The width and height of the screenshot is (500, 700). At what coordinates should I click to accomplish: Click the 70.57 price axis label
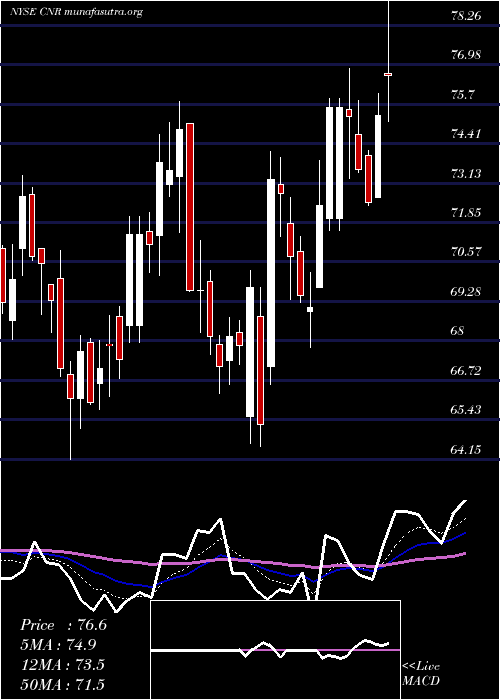pos(466,251)
